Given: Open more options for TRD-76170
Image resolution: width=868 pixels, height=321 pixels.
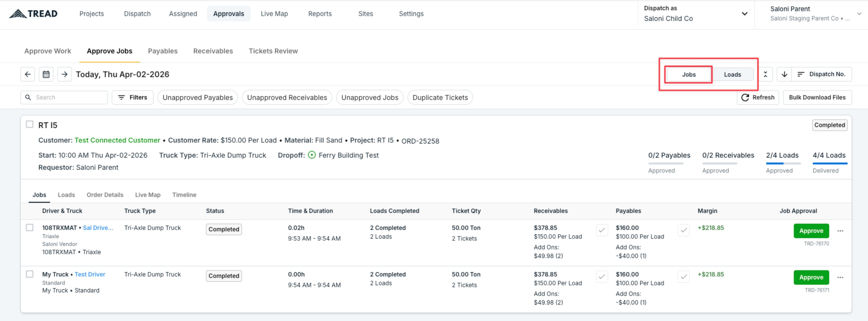Looking at the screenshot, I should [x=840, y=231].
